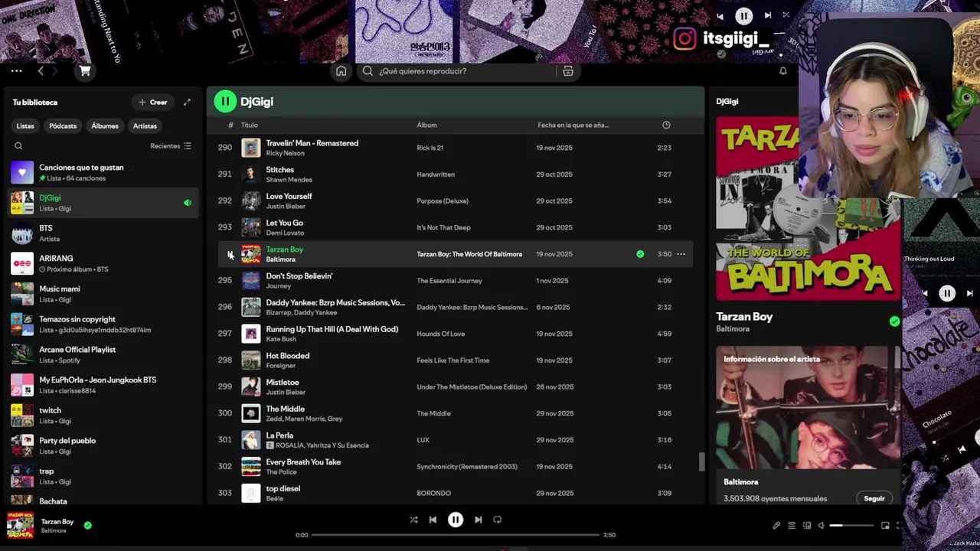Viewport: 980px width, 551px height.
Task: Open the Kate Bush artist link
Action: [x=280, y=339]
